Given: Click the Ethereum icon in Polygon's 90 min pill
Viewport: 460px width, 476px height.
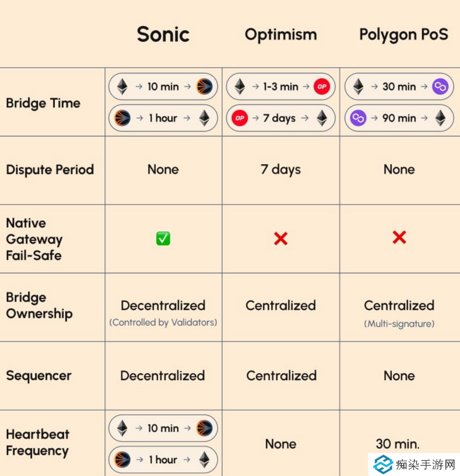Looking at the screenshot, I should coord(440,118).
